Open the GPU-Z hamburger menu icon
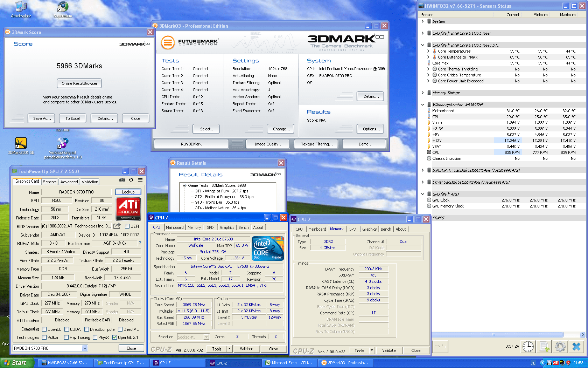Viewport: 588px width, 368px height. click(x=140, y=180)
